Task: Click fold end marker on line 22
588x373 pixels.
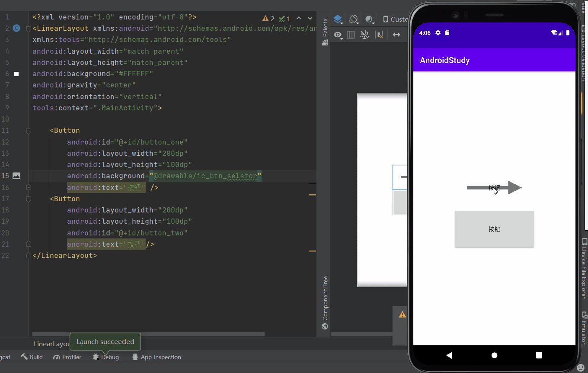Action: pyautogui.click(x=29, y=255)
